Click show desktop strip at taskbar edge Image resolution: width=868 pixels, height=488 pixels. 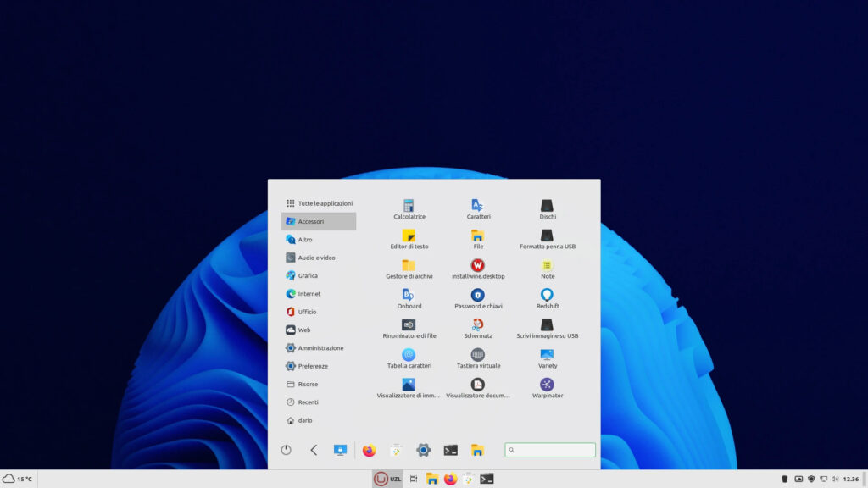point(865,479)
